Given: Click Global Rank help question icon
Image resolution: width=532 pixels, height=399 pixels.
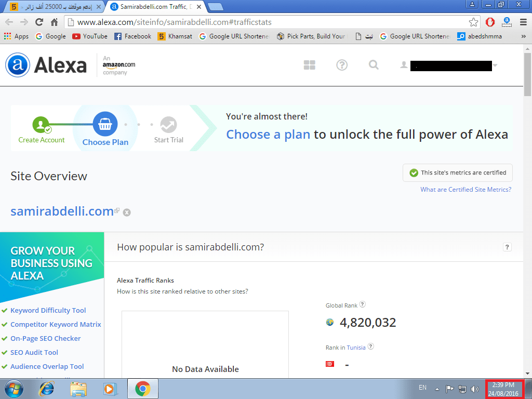Looking at the screenshot, I should coord(362,304).
